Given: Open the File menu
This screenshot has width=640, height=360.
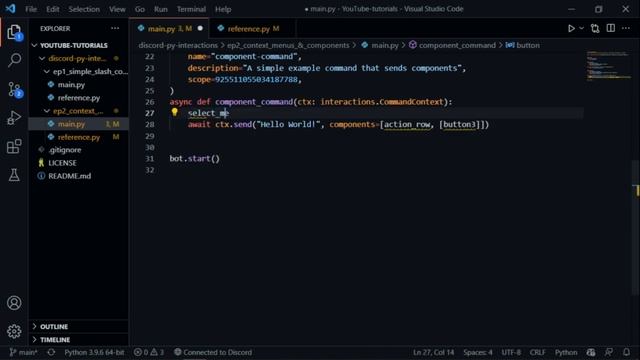Looking at the screenshot, I should [x=31, y=9].
